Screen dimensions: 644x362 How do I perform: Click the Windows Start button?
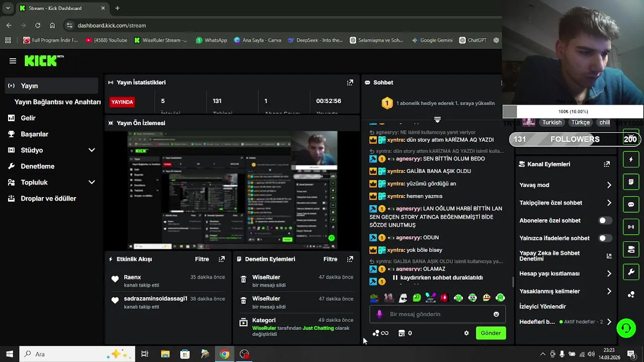pos(10,354)
